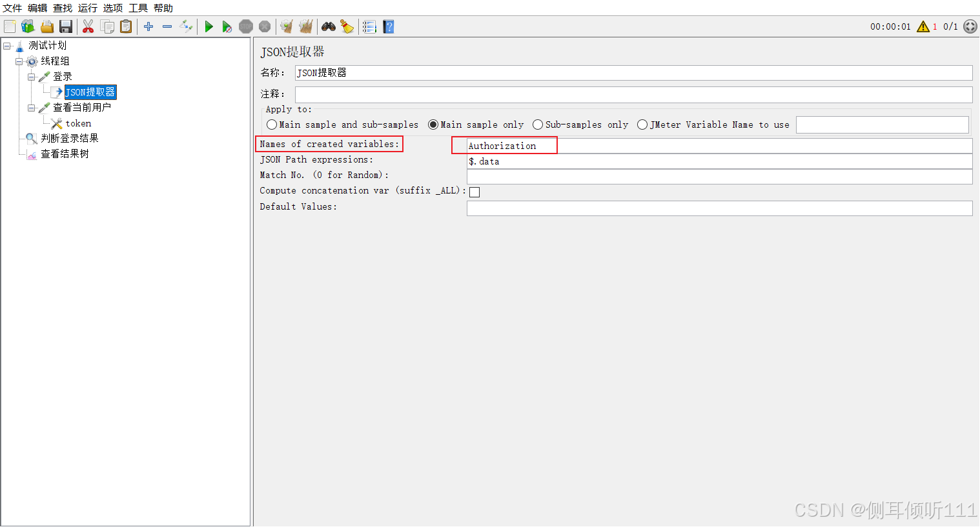Click the remote engine status icon
This screenshot has height=527, width=980.
970,26
